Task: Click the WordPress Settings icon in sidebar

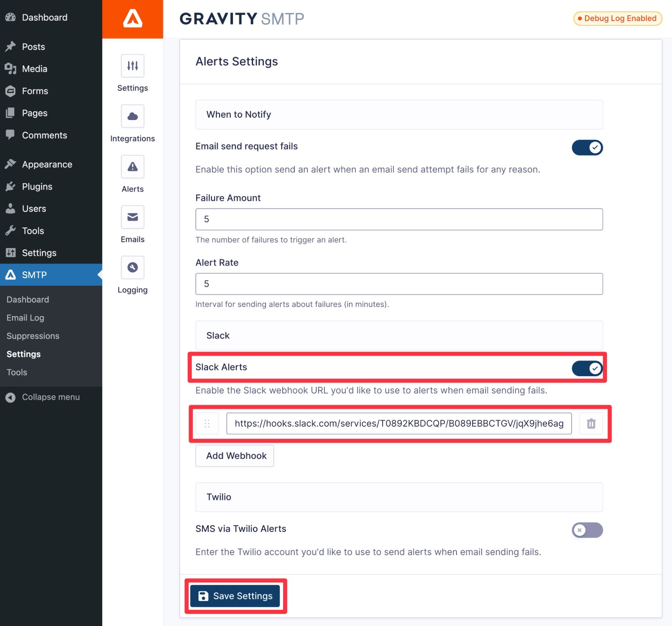Action: 10,253
